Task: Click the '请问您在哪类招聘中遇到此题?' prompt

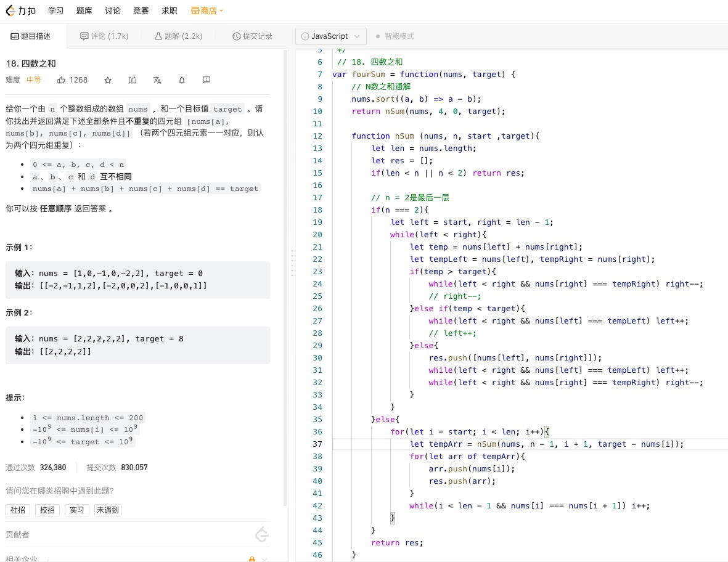Action: (60, 491)
